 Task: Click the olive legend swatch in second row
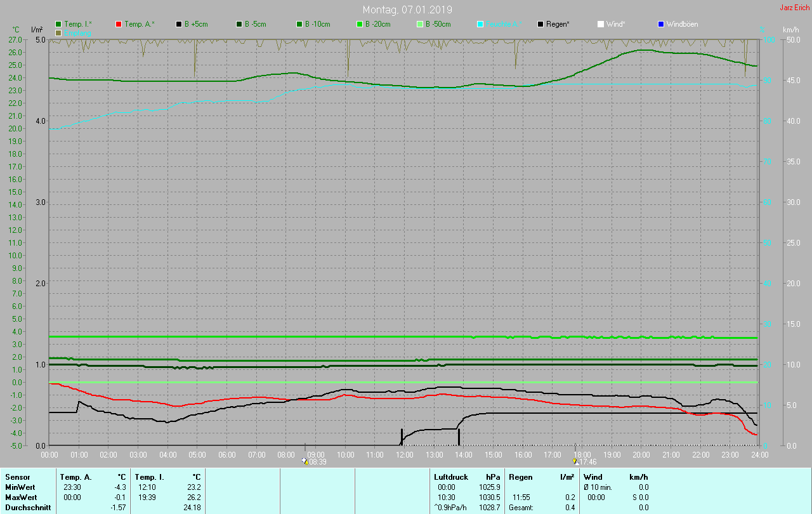[x=58, y=32]
